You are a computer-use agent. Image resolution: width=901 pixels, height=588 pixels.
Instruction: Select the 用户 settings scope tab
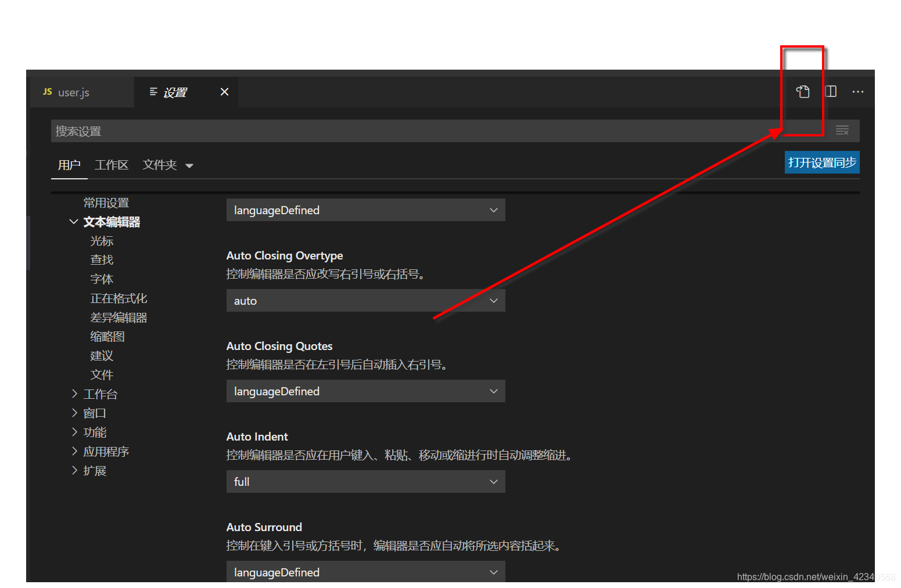pyautogui.click(x=69, y=165)
